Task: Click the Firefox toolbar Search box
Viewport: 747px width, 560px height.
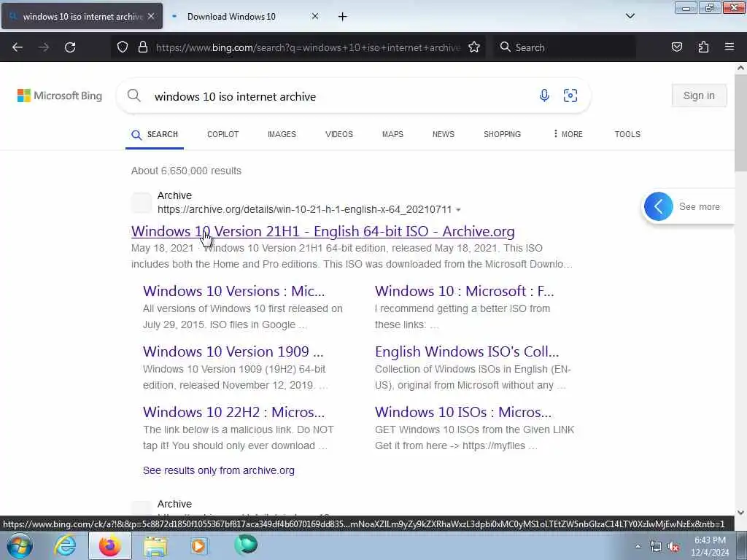Action: 565,47
